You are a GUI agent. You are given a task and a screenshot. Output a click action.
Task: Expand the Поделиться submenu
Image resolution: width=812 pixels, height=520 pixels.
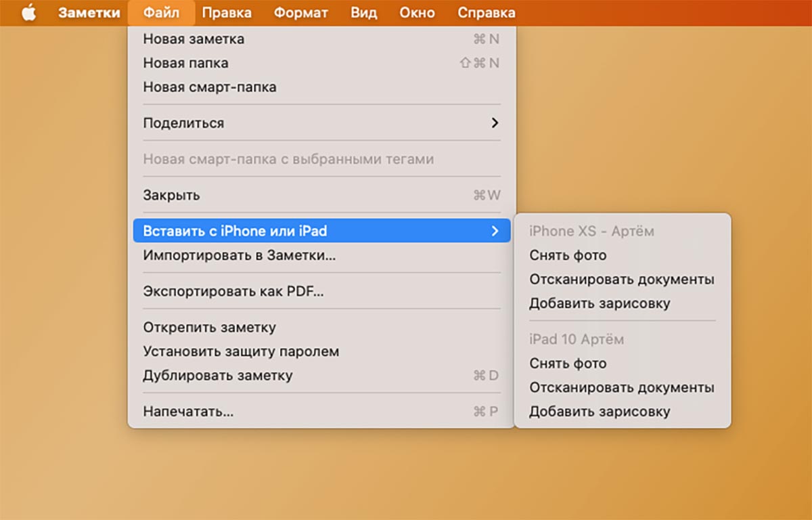[x=321, y=123]
